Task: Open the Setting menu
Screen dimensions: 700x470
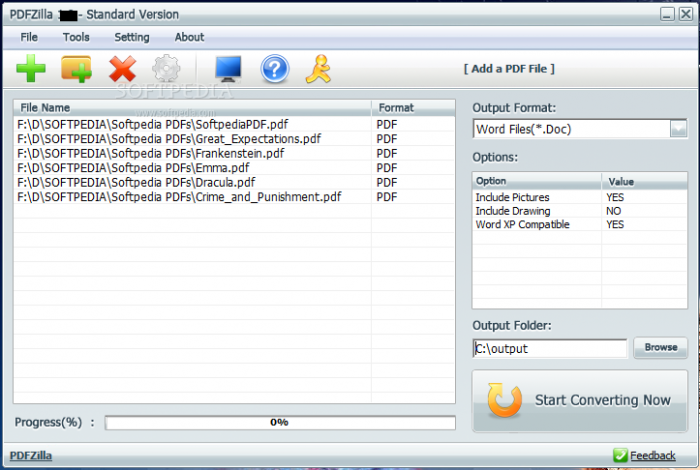Action: pyautogui.click(x=132, y=37)
